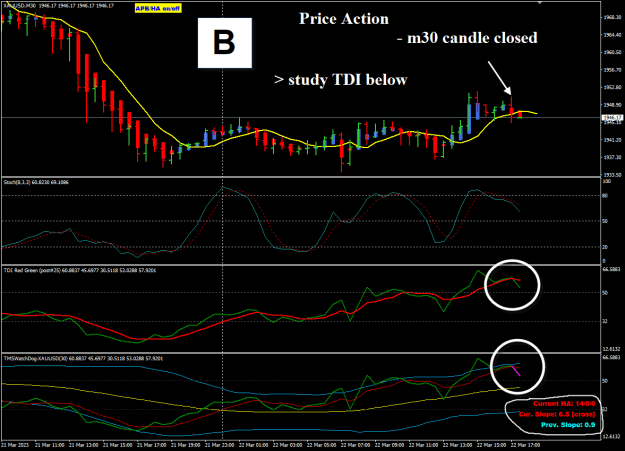Click the 21 Mar 2023 date label
The height and width of the screenshot is (451, 625).
pyautogui.click(x=16, y=445)
